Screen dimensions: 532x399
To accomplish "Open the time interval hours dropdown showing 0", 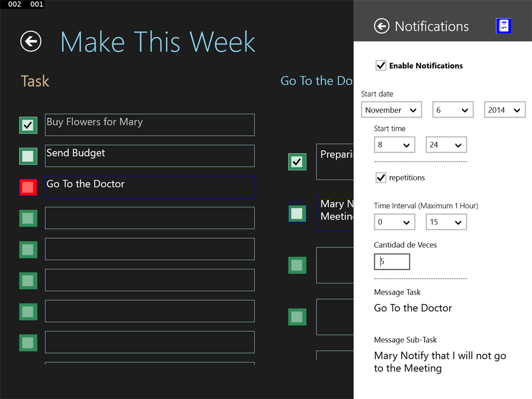I will pyautogui.click(x=394, y=222).
